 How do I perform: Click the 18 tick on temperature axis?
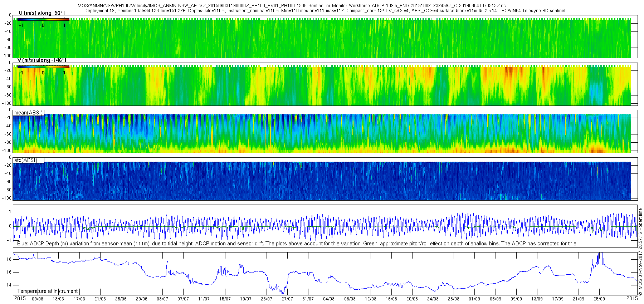[9, 259]
